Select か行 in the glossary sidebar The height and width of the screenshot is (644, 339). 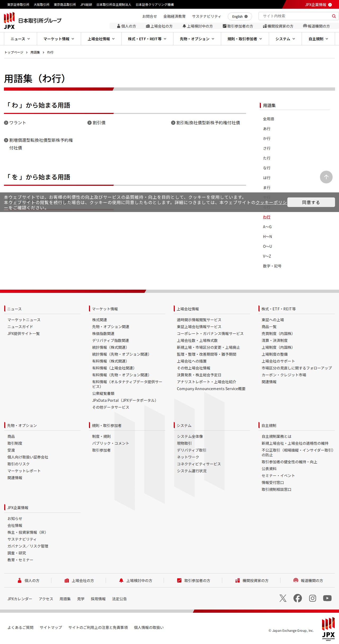[267, 139]
